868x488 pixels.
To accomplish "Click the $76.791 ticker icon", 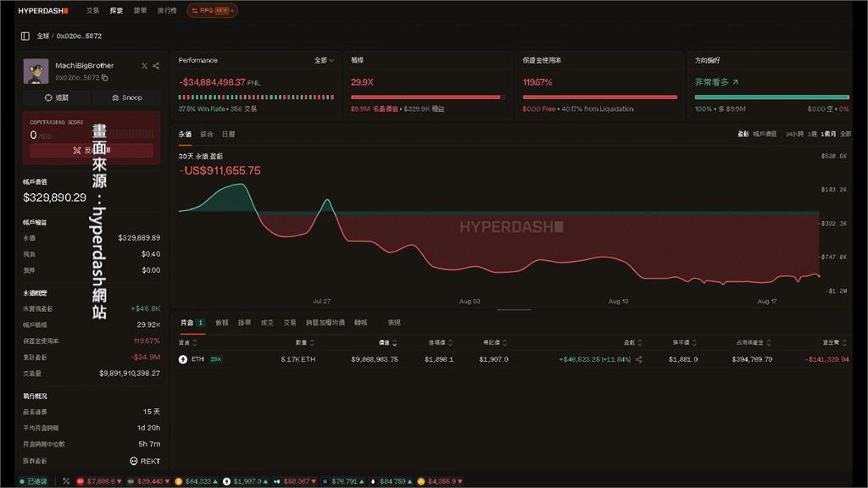I will (x=325, y=481).
